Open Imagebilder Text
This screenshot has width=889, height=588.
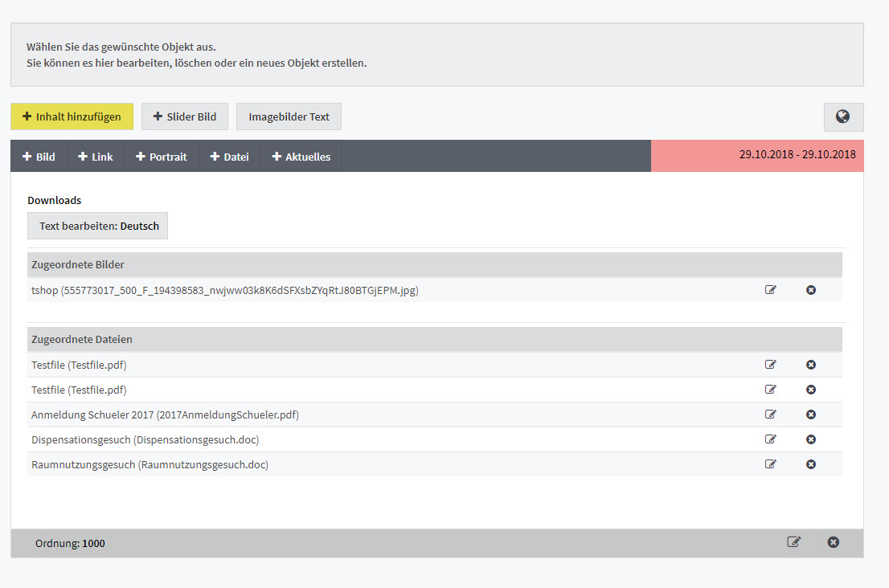(289, 116)
